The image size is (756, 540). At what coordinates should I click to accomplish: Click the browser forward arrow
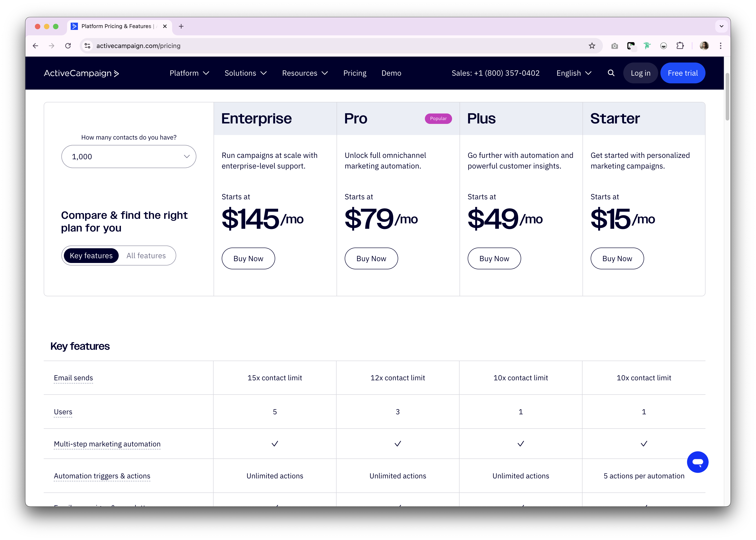tap(52, 46)
